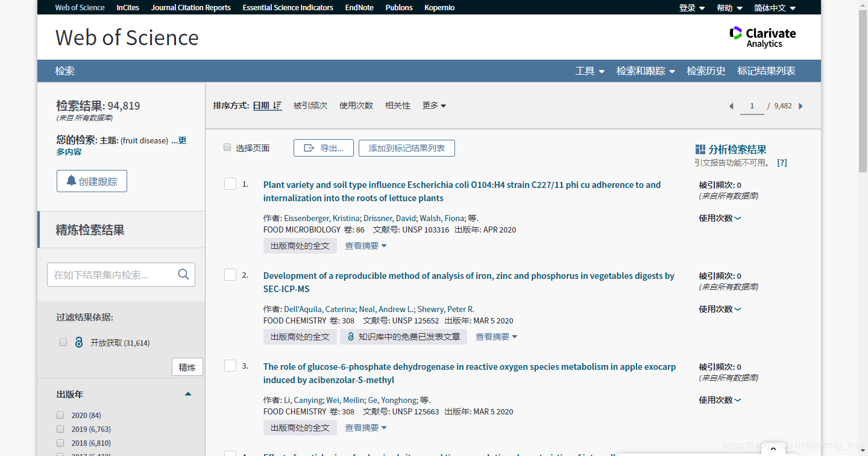Click the 创建跟踪 button
Screen dimensions: 868x456
92,181
